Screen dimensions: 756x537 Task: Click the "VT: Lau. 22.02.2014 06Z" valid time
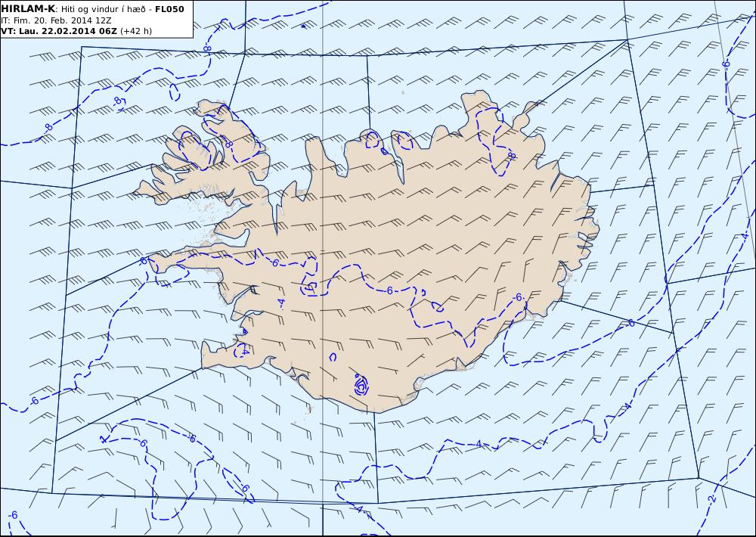tap(59, 31)
